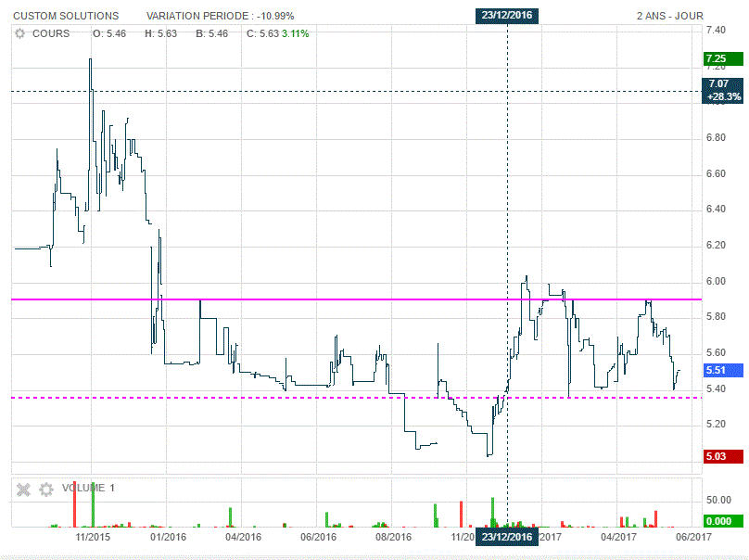Click the 5.51 current price label

click(x=723, y=370)
